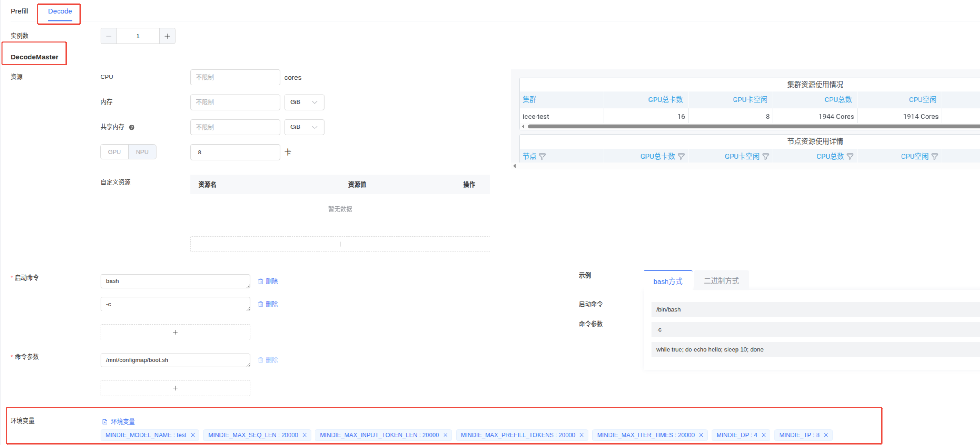The width and height of the screenshot is (980, 445).
Task: Add another 命令参数 entry
Action: point(175,388)
